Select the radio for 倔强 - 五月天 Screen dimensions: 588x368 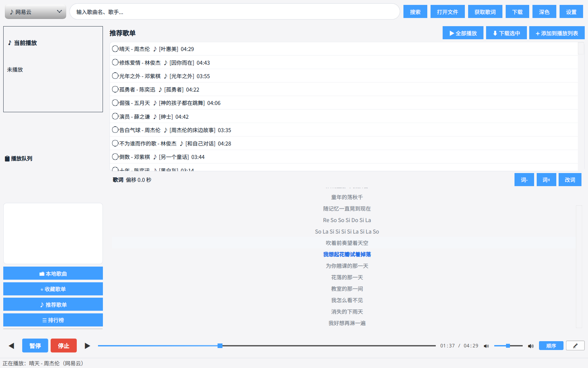point(115,103)
